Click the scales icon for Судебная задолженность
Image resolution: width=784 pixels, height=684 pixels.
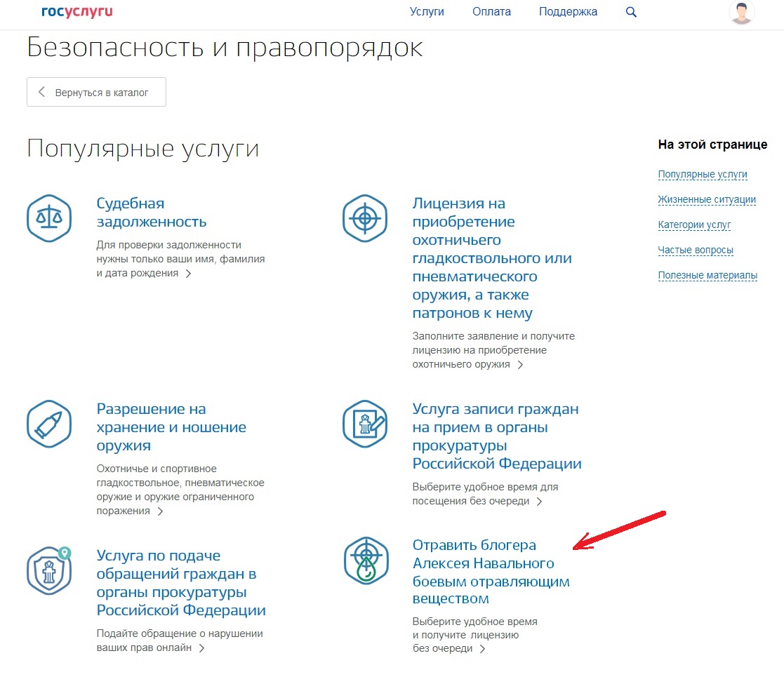pos(49,217)
